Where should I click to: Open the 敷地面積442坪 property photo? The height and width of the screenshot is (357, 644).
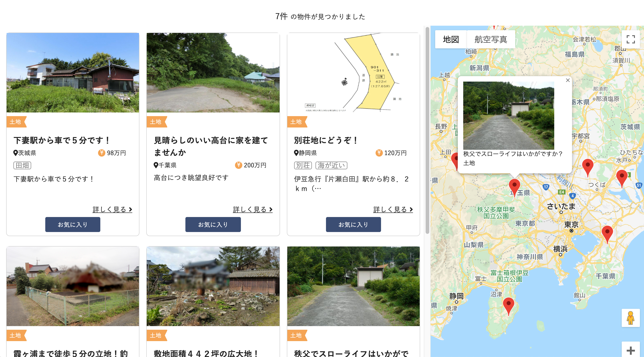(213, 286)
